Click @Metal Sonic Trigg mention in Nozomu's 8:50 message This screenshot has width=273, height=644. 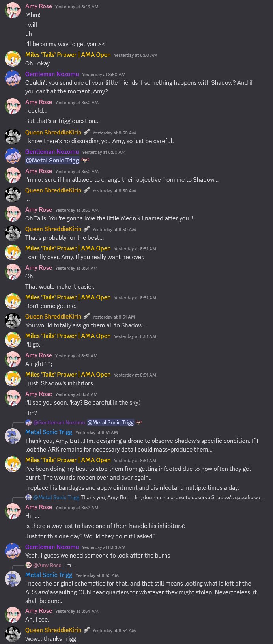click(52, 161)
